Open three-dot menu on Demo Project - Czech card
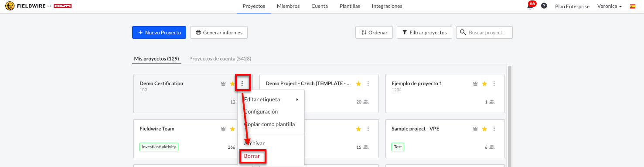Image resolution: width=644 pixels, height=167 pixels. point(368,83)
